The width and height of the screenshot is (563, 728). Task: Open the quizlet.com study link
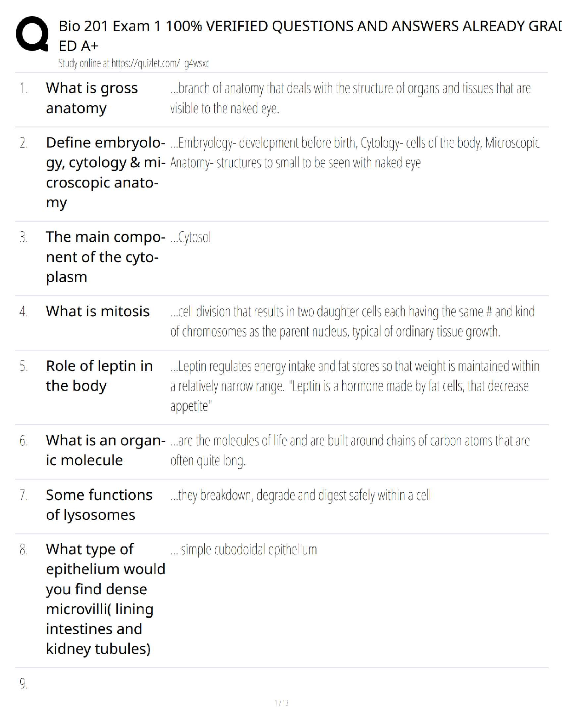coord(133,63)
